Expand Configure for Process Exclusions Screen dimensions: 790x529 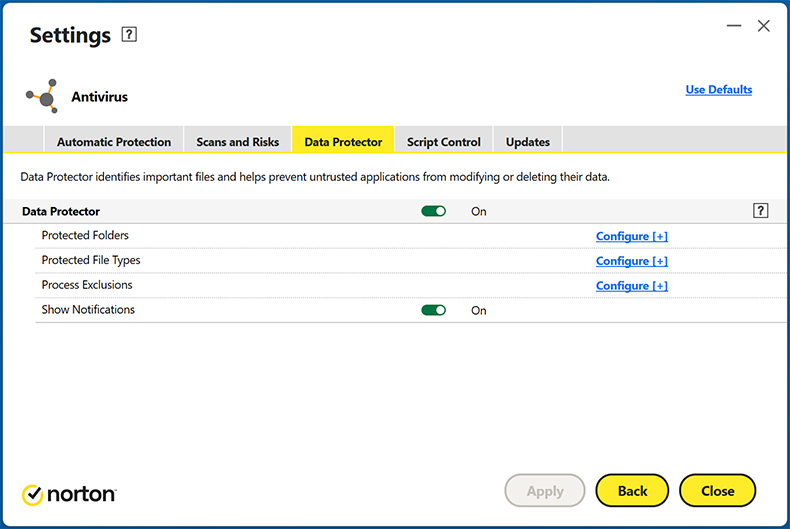point(631,286)
